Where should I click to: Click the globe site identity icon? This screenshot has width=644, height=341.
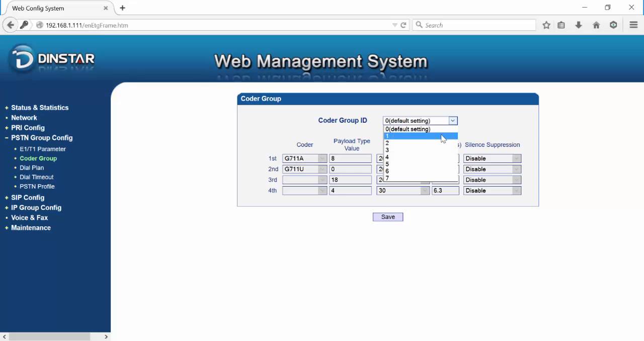[39, 25]
